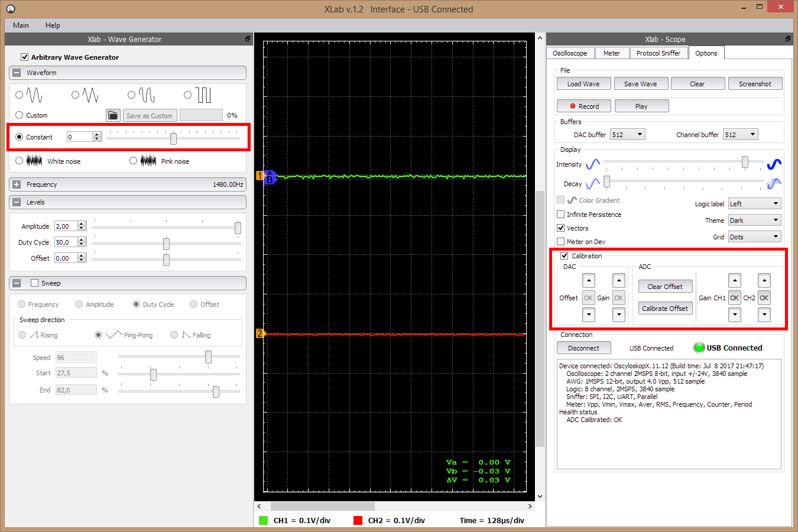Open the Main menu
The image size is (798, 532).
coord(21,25)
